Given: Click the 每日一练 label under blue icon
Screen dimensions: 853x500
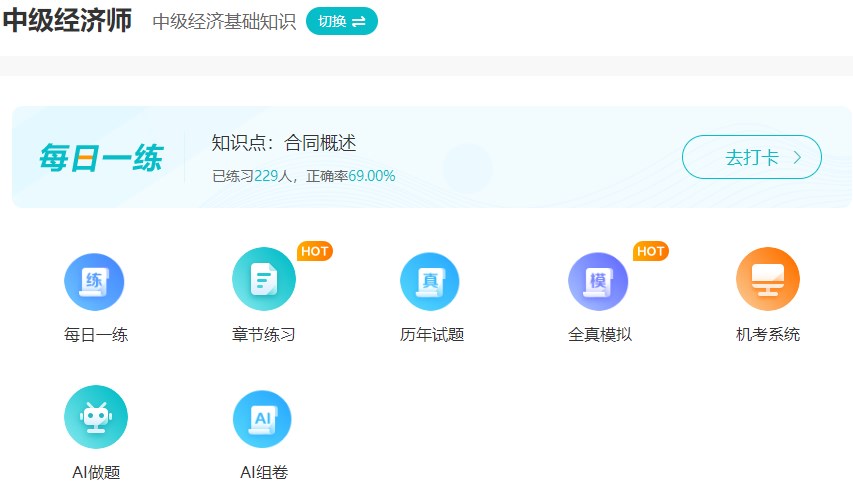Looking at the screenshot, I should tap(96, 335).
